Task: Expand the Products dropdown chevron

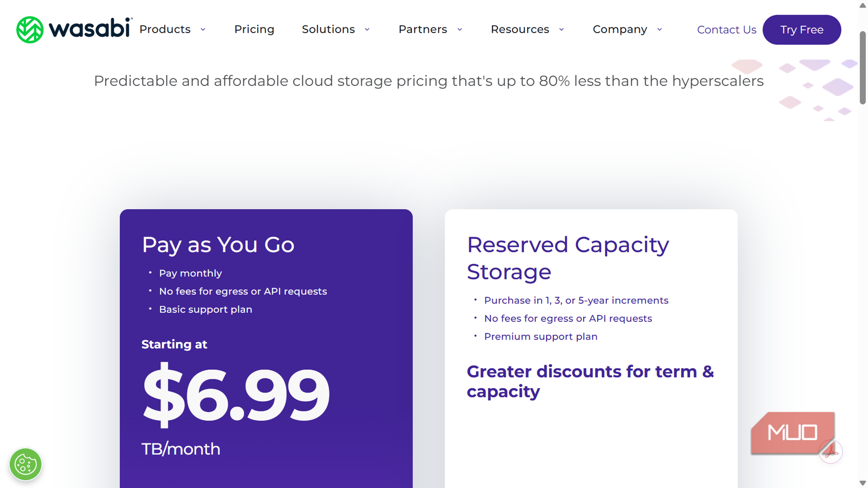Action: pyautogui.click(x=203, y=29)
